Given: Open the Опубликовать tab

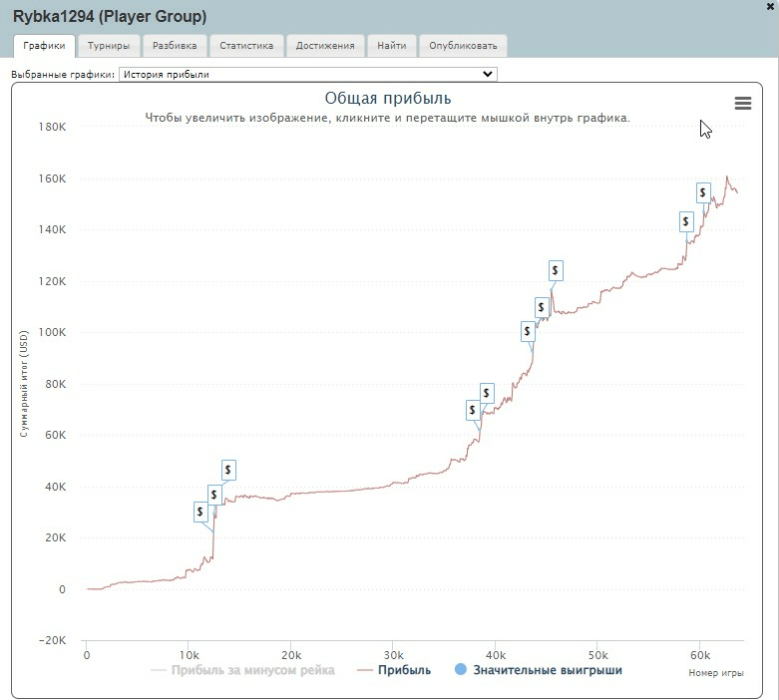Looking at the screenshot, I should (x=463, y=46).
